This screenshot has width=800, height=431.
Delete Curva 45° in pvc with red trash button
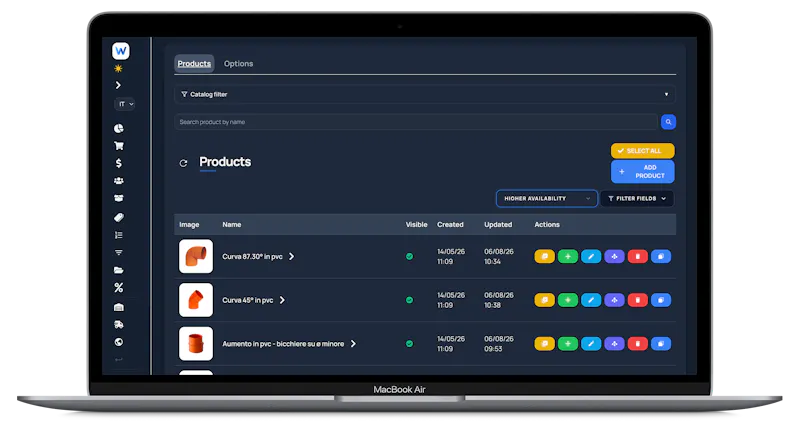tap(638, 300)
